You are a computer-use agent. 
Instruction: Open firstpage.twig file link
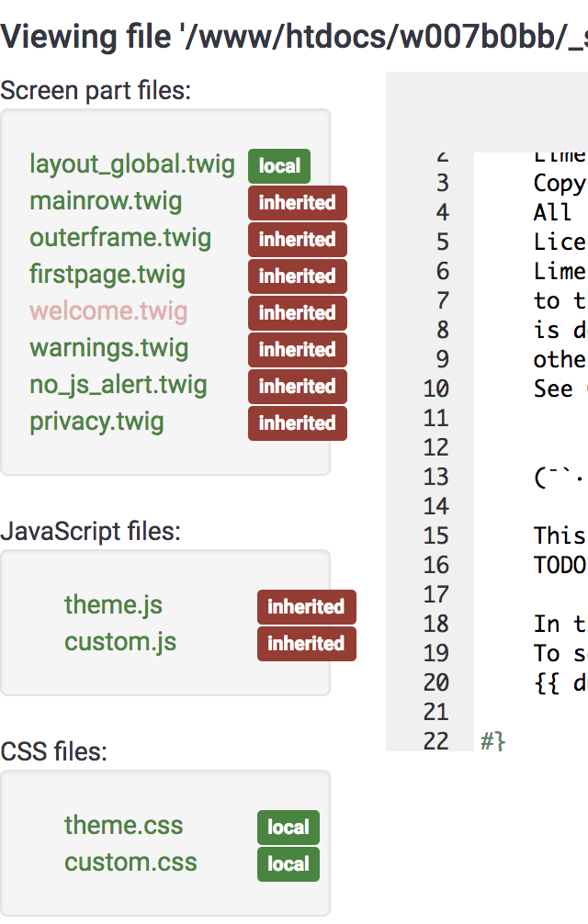tap(107, 276)
